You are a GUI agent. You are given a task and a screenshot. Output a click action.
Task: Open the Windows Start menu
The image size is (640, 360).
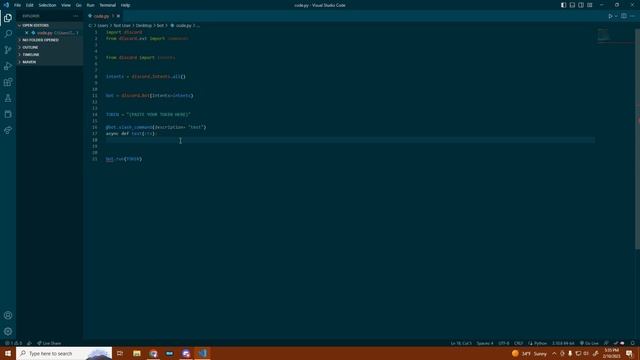tap(8, 353)
